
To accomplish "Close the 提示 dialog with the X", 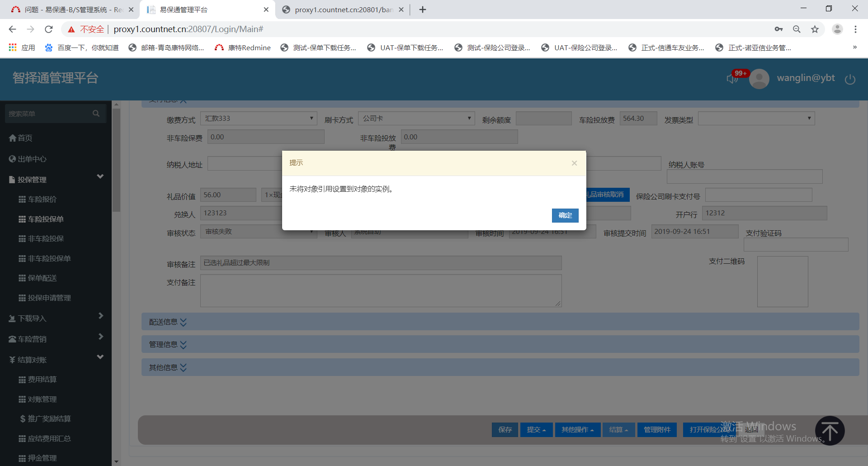I will 574,163.
